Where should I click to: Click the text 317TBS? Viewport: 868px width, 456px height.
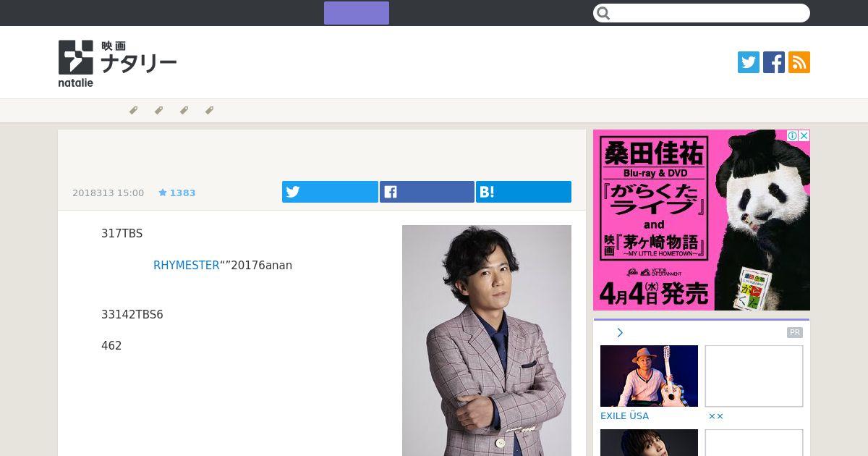tap(122, 234)
